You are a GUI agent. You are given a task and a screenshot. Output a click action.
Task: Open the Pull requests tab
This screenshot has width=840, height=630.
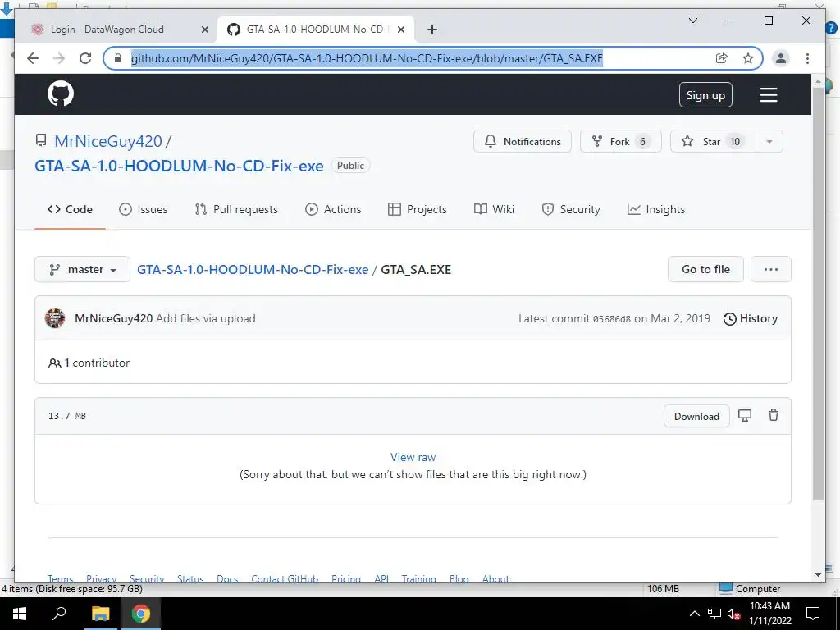[x=236, y=209]
